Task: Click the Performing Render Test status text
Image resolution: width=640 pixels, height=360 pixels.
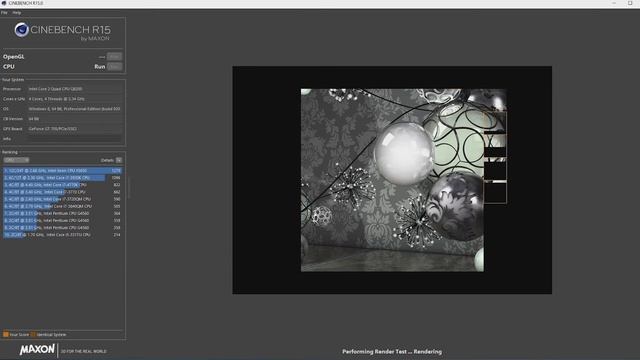Action: pyautogui.click(x=392, y=351)
